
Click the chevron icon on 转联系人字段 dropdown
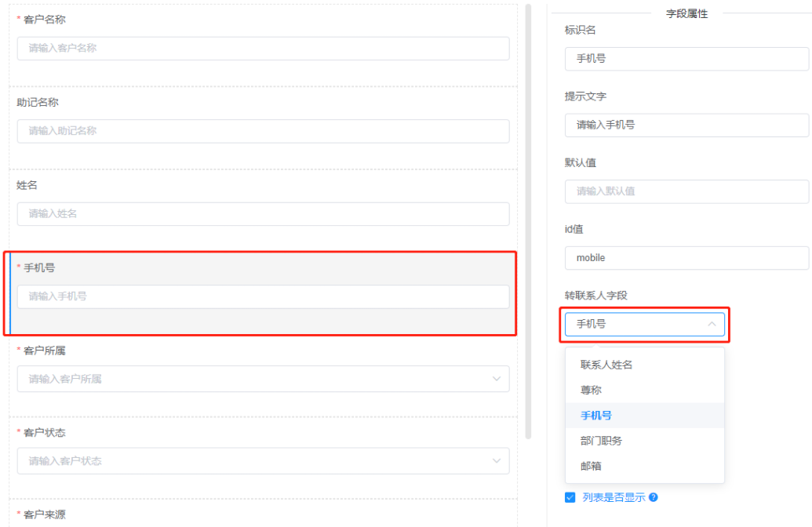click(x=712, y=324)
